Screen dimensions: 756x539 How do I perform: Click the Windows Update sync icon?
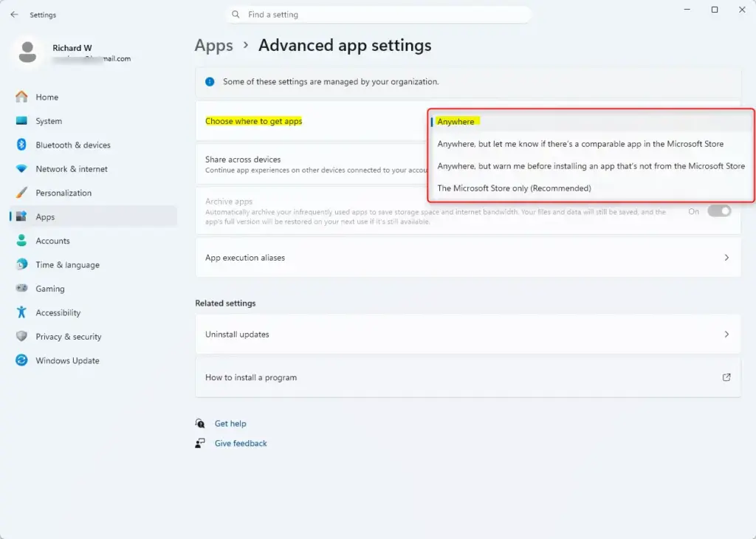21,360
